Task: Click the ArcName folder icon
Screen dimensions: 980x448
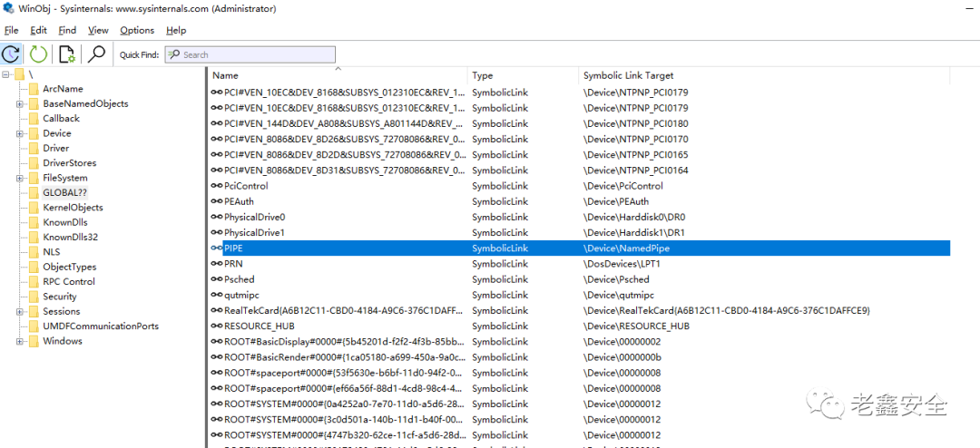Action: coord(34,89)
